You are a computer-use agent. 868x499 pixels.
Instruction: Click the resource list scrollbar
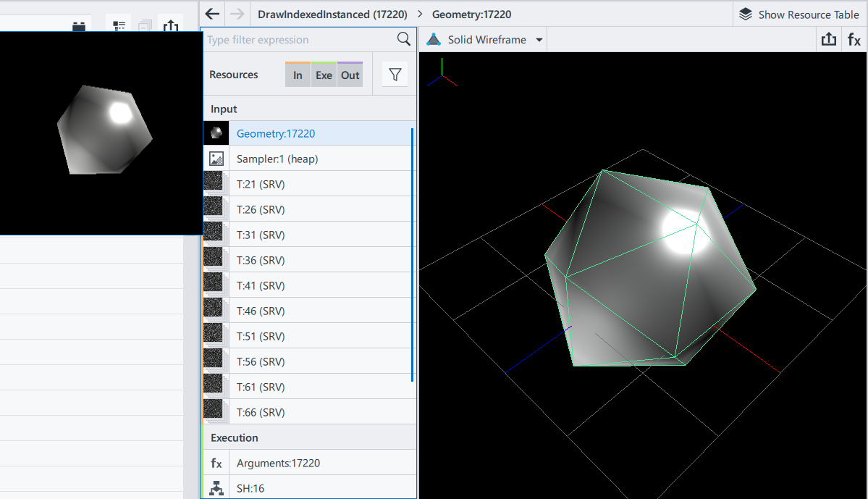(x=413, y=253)
